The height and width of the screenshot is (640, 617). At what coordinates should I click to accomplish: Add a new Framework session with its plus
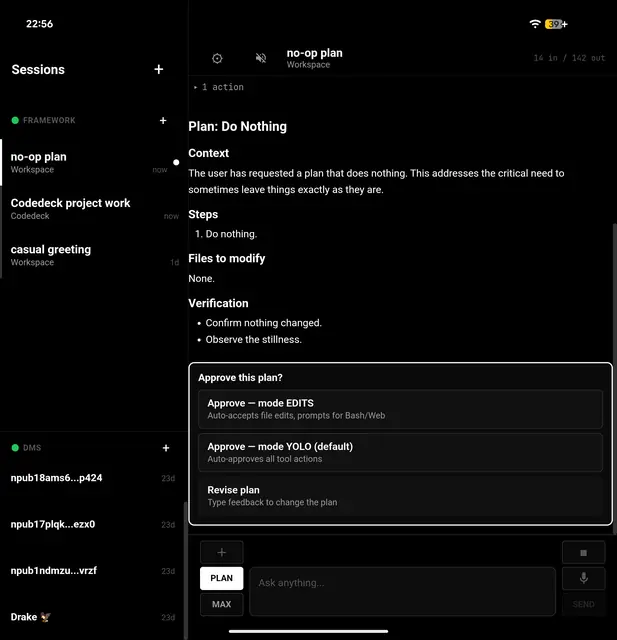163,120
